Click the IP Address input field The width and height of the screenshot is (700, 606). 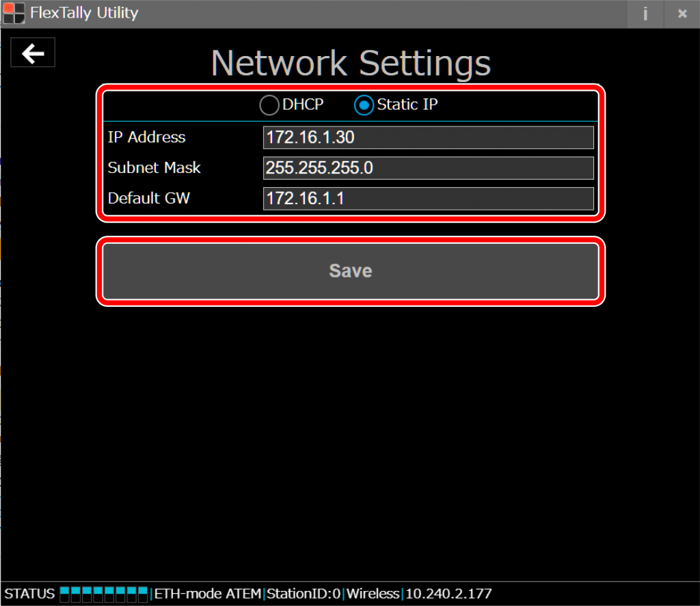[x=428, y=137]
